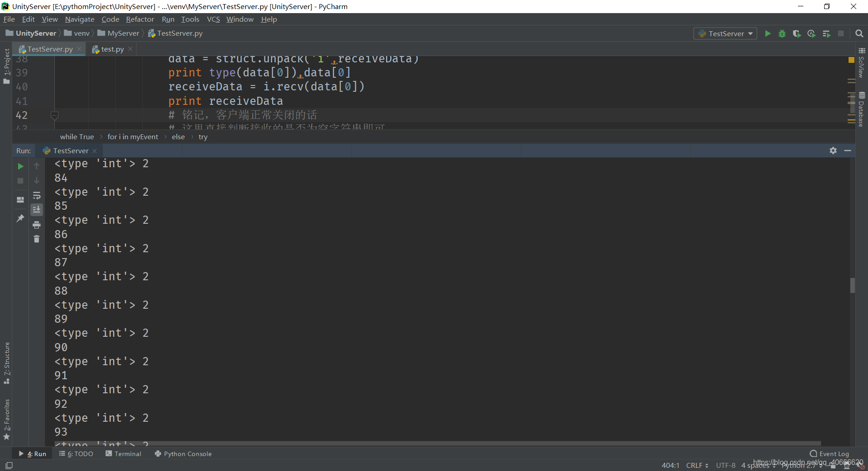Switch to the test.py editor tab
This screenshot has height=471, width=868.
[113, 49]
